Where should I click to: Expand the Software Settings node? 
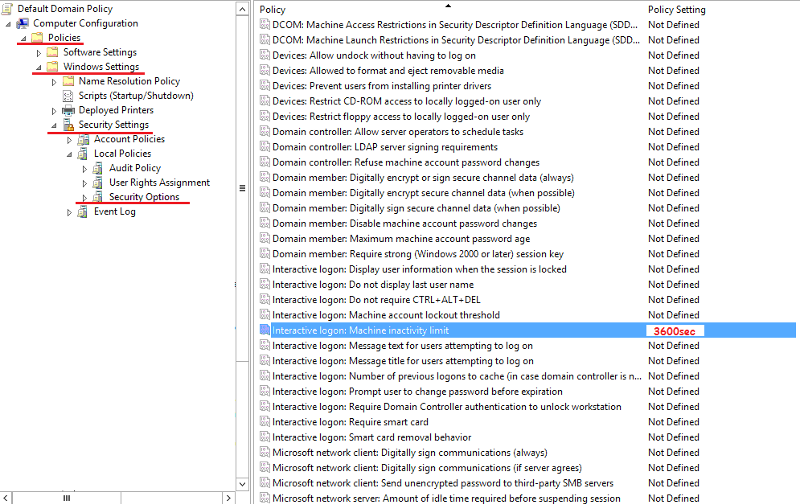pyautogui.click(x=39, y=53)
